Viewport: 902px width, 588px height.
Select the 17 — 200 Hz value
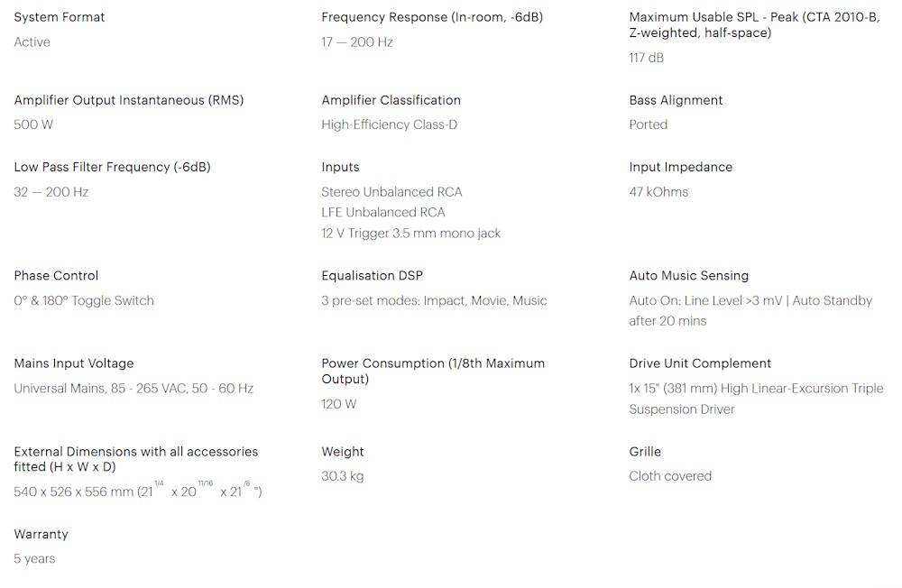click(x=357, y=42)
